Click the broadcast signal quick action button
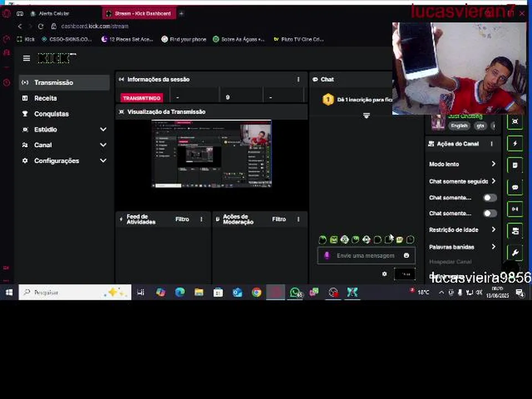The width and height of the screenshot is (532, 399). 515,209
